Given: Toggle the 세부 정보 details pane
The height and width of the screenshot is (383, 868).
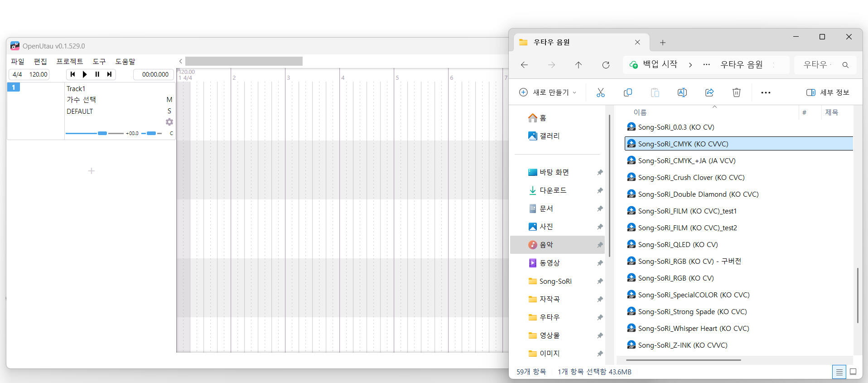Looking at the screenshot, I should click(827, 92).
